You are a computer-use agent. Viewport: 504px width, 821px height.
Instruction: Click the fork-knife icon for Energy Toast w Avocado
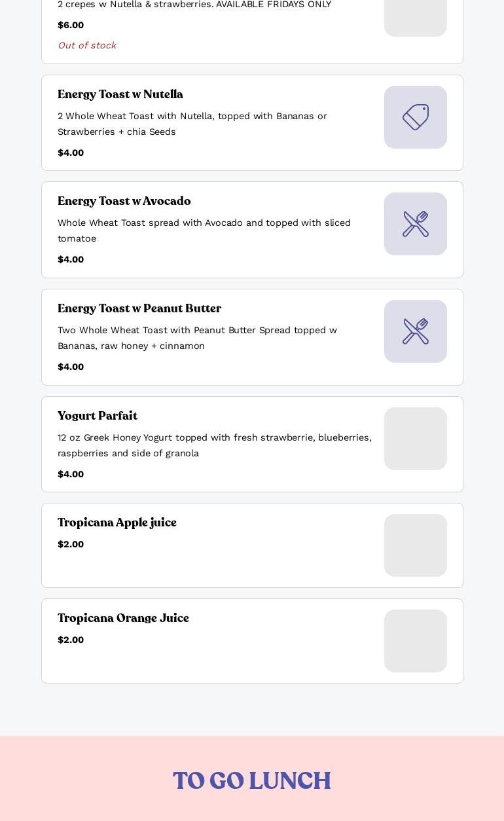pos(416,224)
